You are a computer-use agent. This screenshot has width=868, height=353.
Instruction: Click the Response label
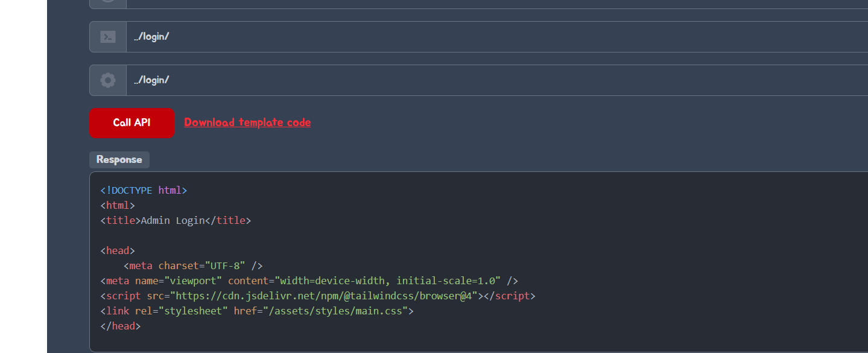click(119, 160)
